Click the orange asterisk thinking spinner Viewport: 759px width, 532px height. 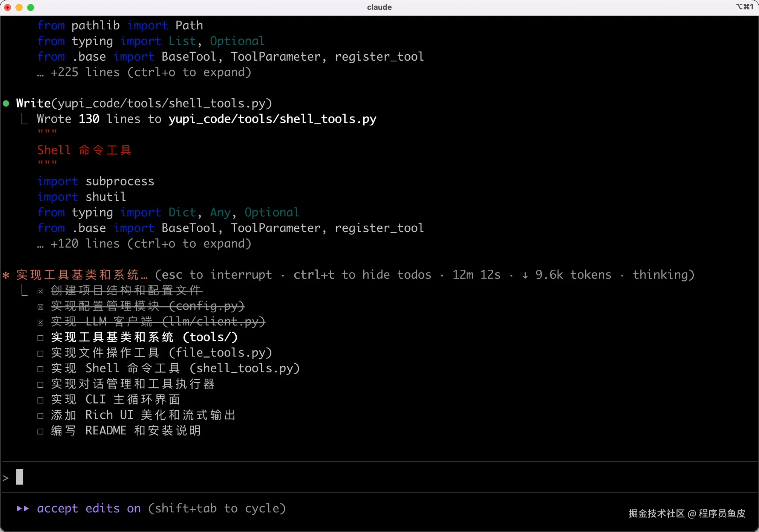tap(6, 275)
